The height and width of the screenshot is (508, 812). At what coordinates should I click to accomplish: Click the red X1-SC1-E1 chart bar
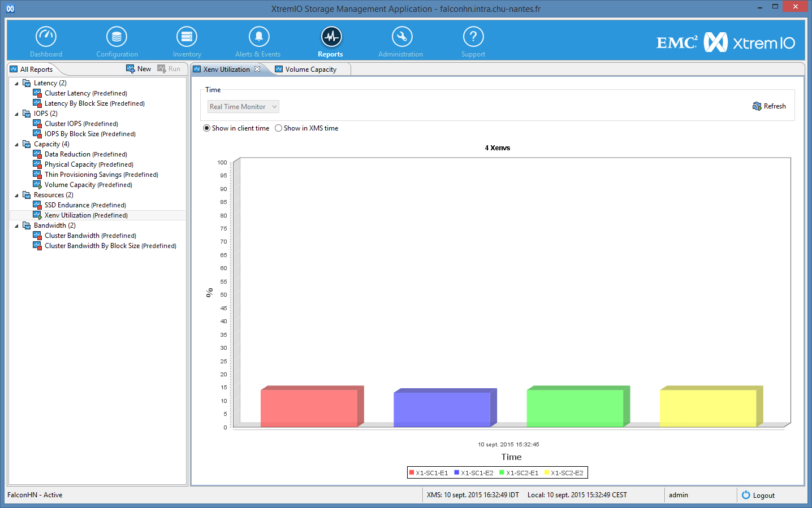[x=312, y=407]
